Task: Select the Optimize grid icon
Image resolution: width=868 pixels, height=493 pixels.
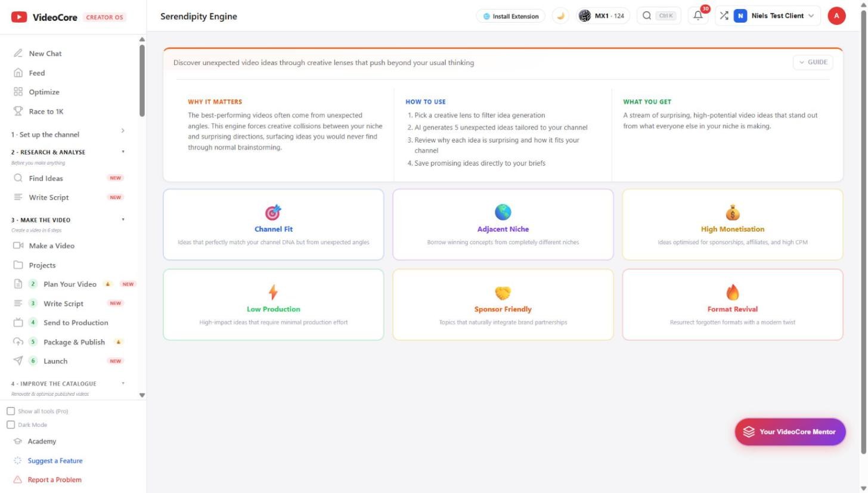Action: point(18,92)
